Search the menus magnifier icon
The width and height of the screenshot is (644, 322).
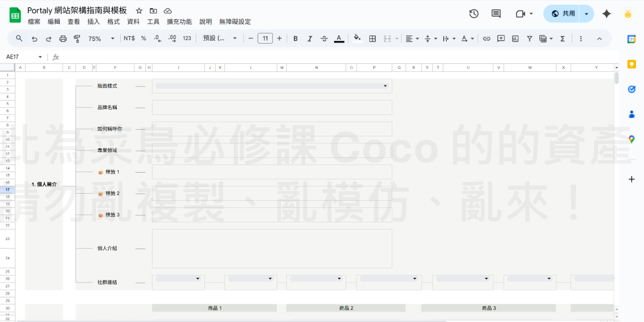(19, 38)
